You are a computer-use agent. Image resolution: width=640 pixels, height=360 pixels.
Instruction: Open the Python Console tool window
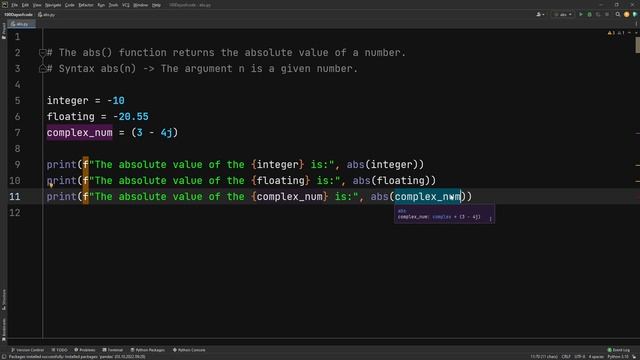tap(189, 350)
